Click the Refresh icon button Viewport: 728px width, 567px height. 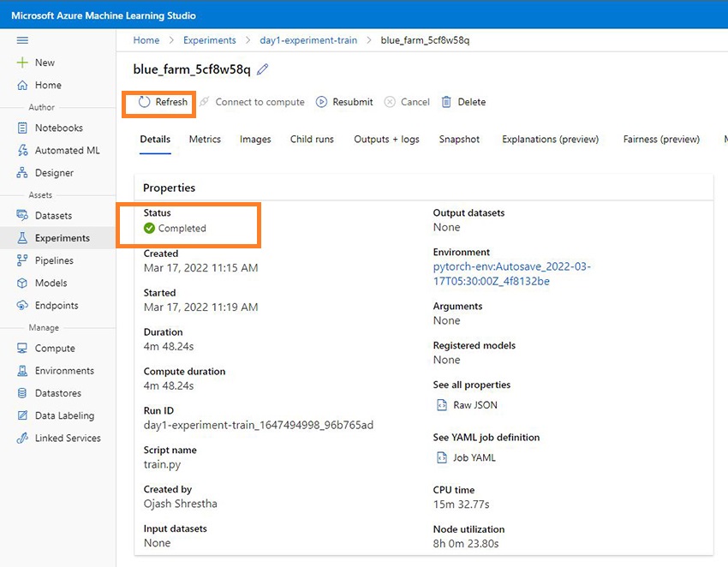click(145, 102)
